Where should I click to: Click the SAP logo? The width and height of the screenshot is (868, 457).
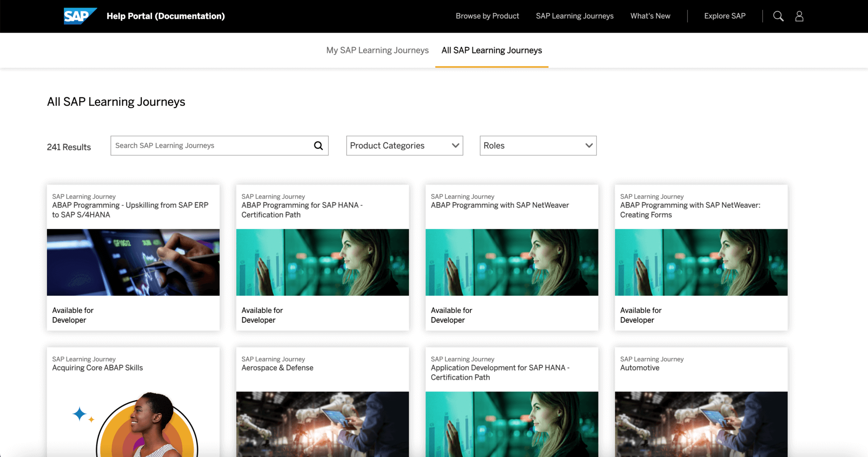tap(79, 16)
